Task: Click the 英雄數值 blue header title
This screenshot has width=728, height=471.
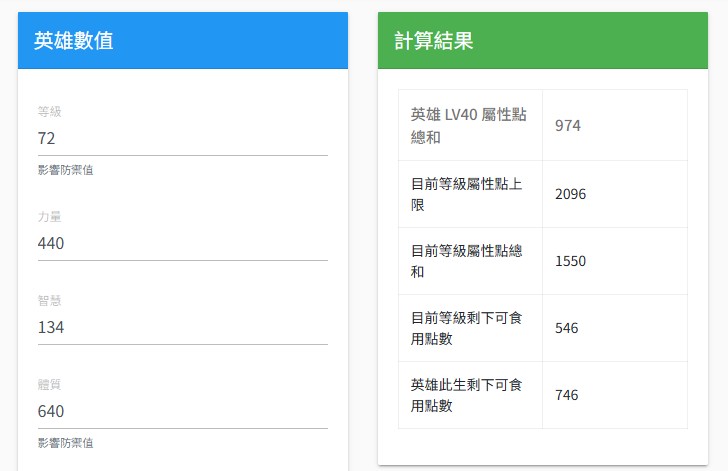Action: tap(73, 41)
